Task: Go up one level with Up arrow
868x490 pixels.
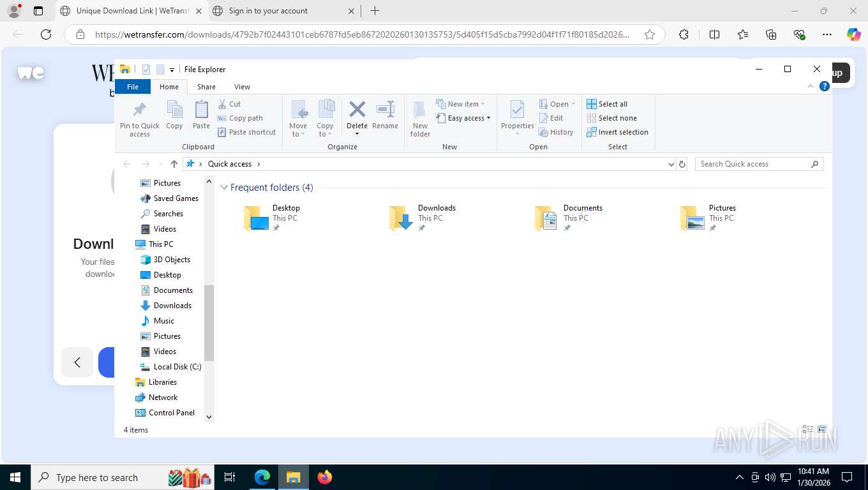Action: (x=174, y=164)
